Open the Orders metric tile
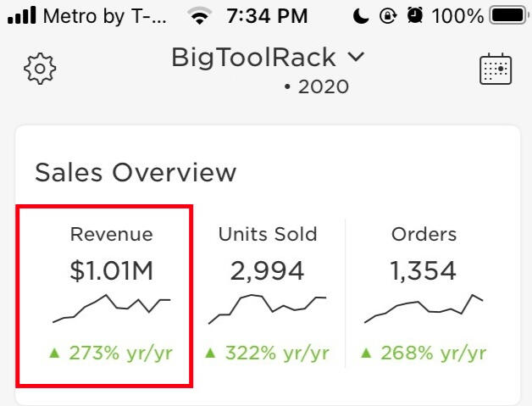The image size is (532, 406). [424, 296]
